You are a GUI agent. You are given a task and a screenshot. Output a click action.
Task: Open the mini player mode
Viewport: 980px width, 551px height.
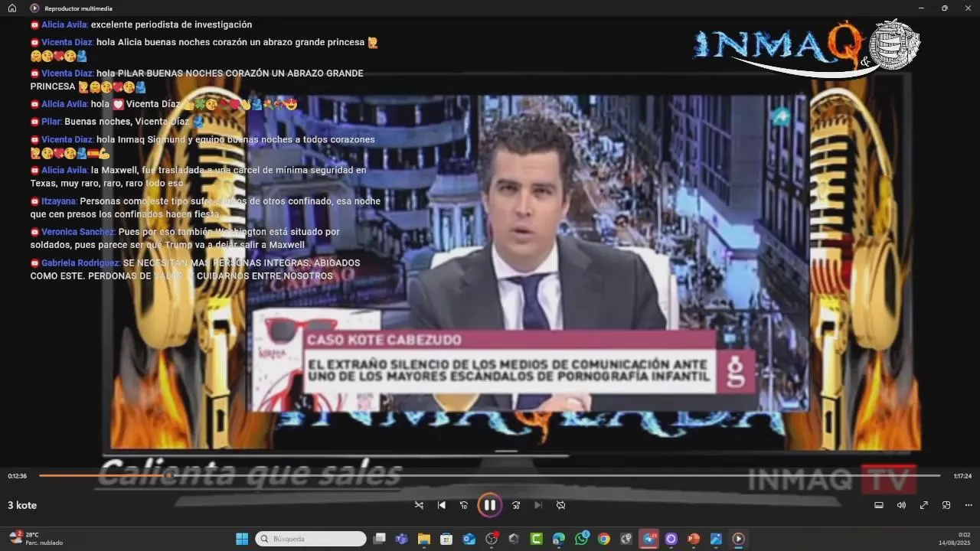pyautogui.click(x=946, y=505)
